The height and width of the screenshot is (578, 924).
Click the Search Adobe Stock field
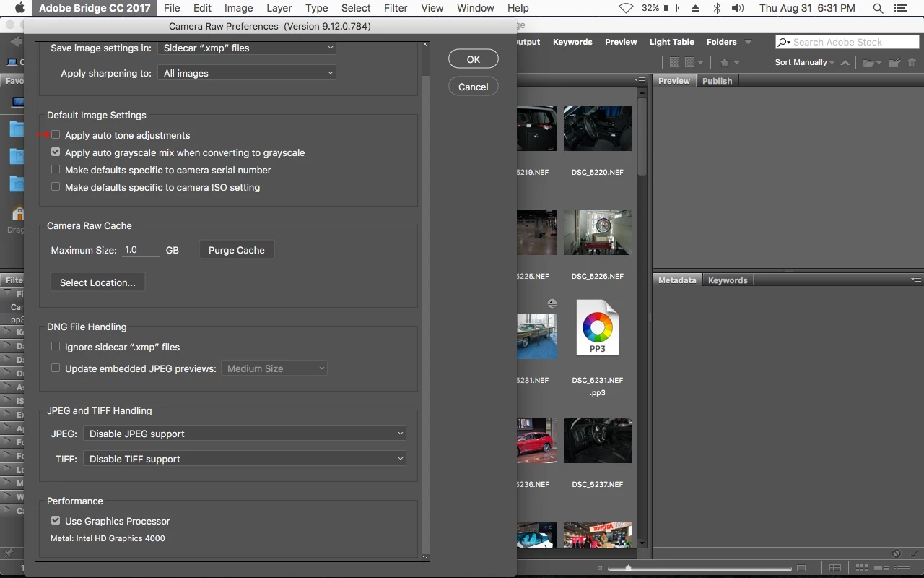[847, 42]
